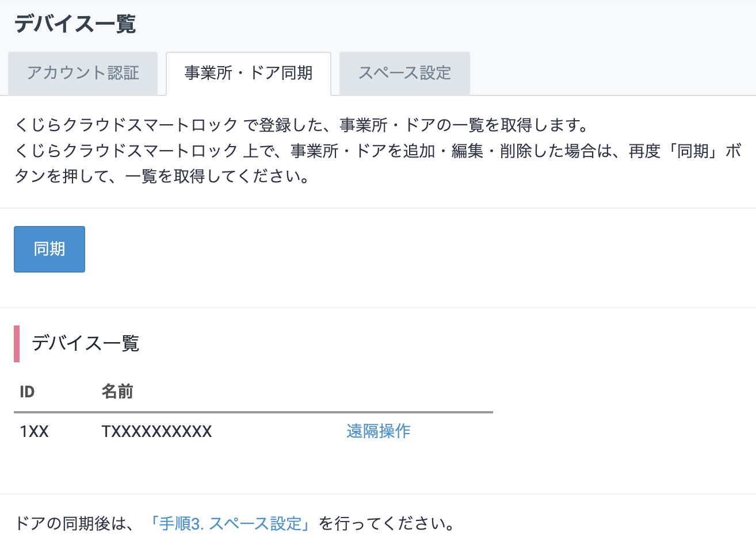Click the ID column header
Image resolution: width=756 pixels, height=552 pixels.
tap(27, 392)
